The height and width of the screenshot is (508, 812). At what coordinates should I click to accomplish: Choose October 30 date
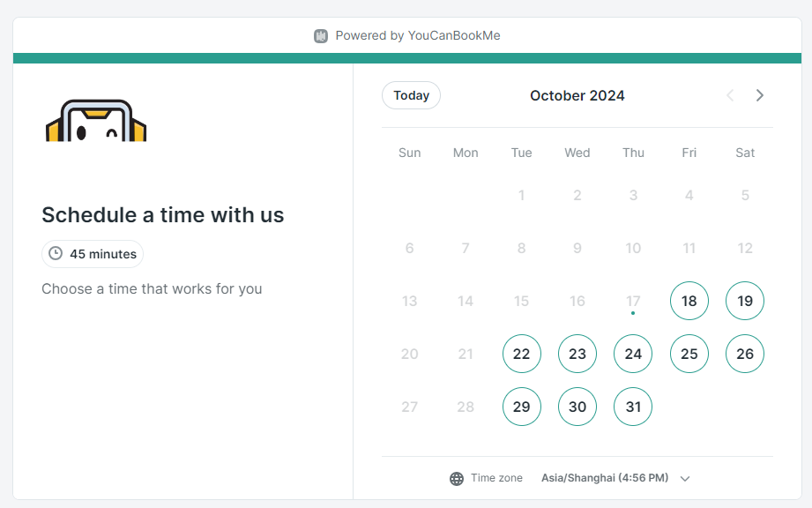pos(577,407)
